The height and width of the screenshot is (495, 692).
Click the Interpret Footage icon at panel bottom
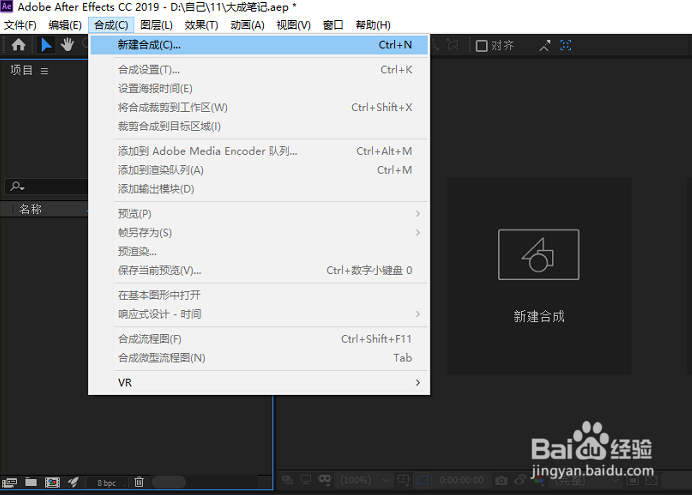pyautogui.click(x=9, y=482)
